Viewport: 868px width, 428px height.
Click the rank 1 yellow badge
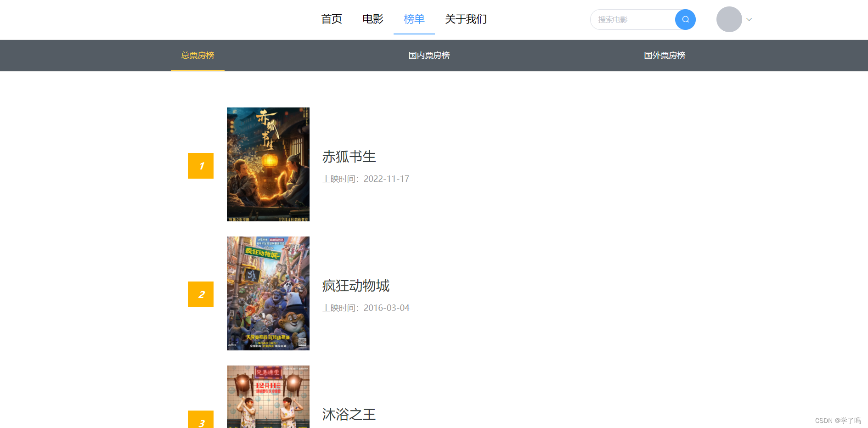201,166
